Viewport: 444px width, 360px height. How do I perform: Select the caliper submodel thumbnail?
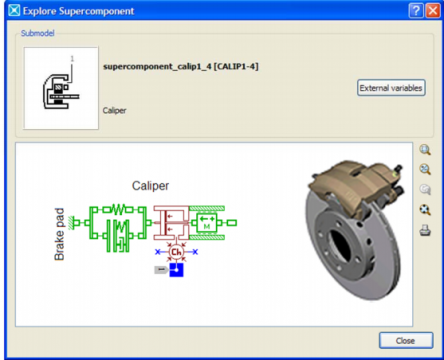tap(61, 88)
